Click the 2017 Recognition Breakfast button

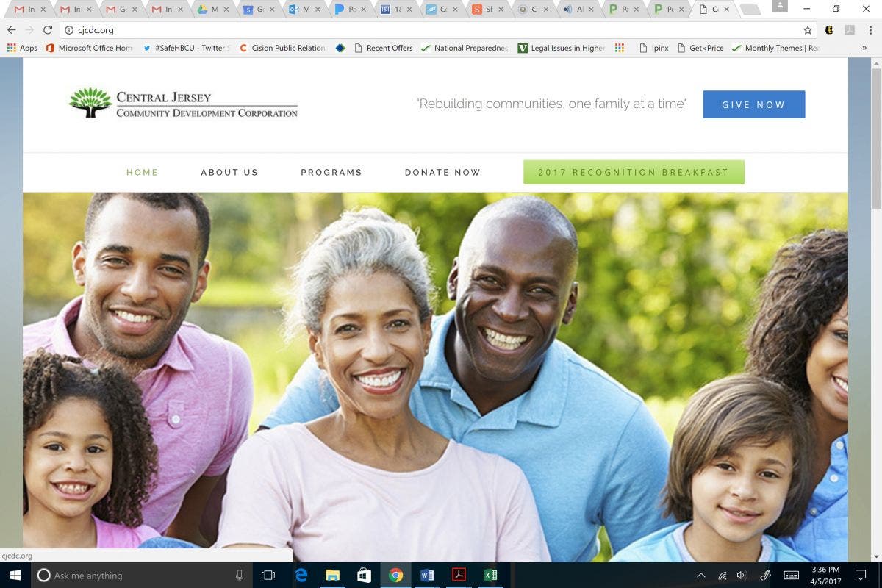(634, 172)
